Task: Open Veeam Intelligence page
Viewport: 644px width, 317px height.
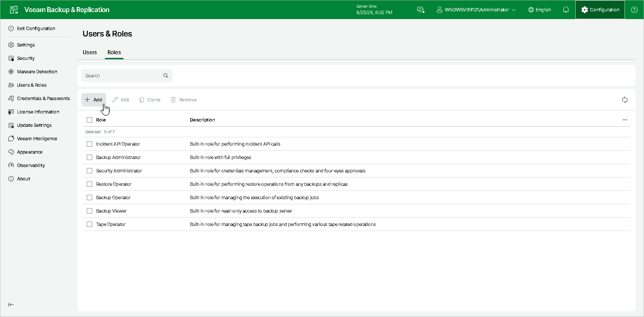Action: [x=37, y=139]
